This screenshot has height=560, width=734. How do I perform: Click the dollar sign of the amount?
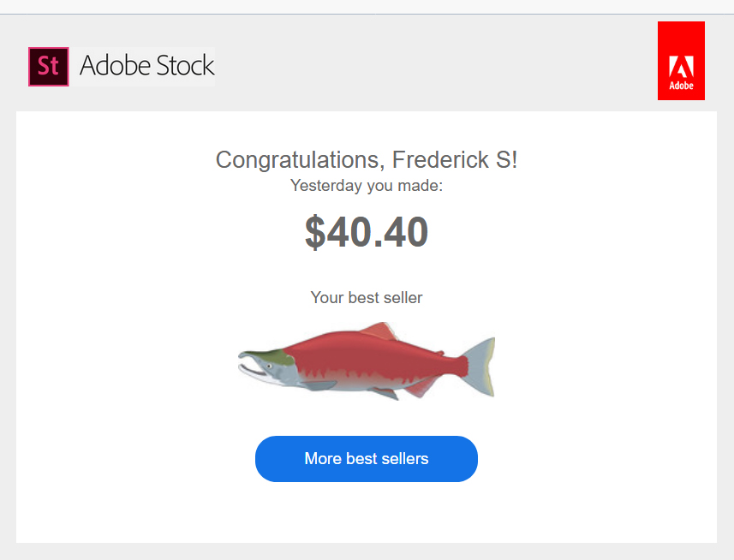tap(315, 233)
